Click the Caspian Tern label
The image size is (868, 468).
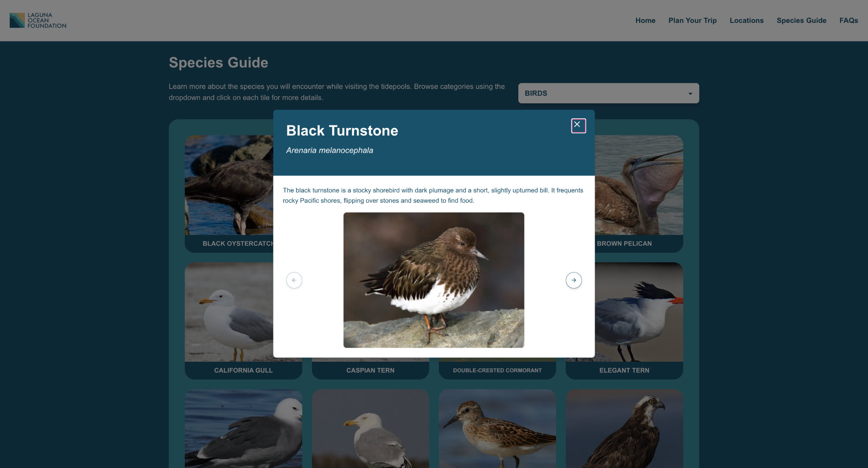tap(370, 370)
